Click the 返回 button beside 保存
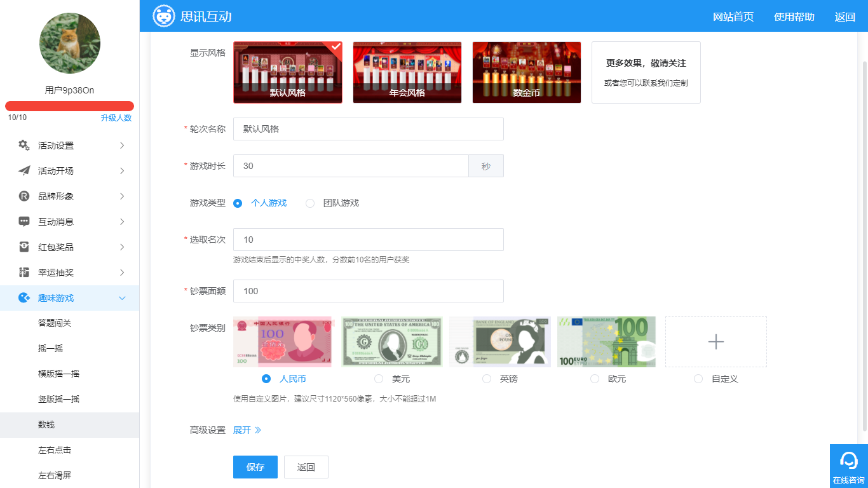Viewport: 868px width, 488px height. coord(306,467)
